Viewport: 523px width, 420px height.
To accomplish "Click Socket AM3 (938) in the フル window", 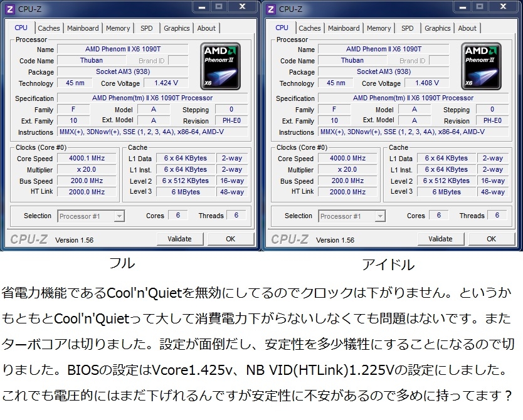I will (x=123, y=71).
